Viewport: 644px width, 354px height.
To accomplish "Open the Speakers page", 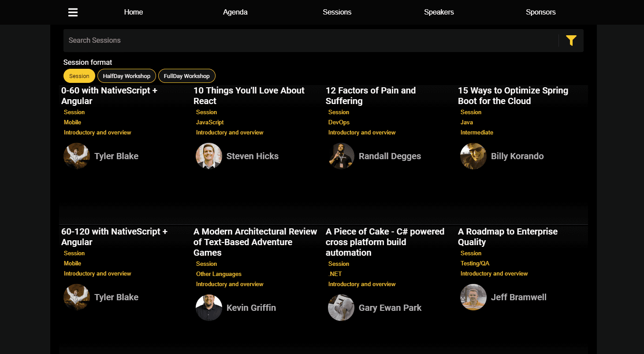I will pos(439,12).
